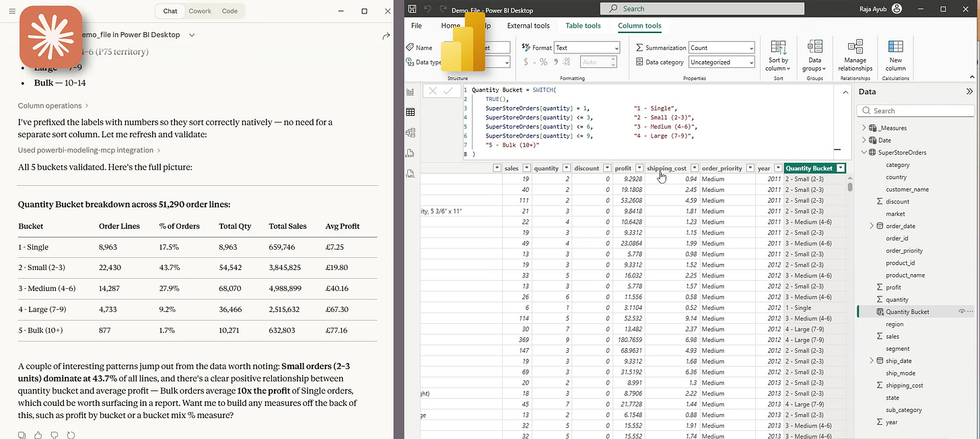
Task: Retry the chat response with the retry icon
Action: tap(71, 435)
